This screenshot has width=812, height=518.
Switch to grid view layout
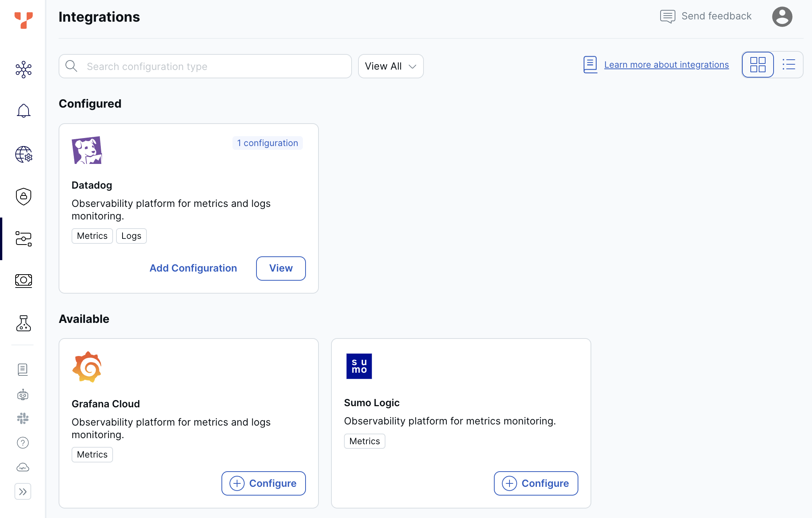758,65
